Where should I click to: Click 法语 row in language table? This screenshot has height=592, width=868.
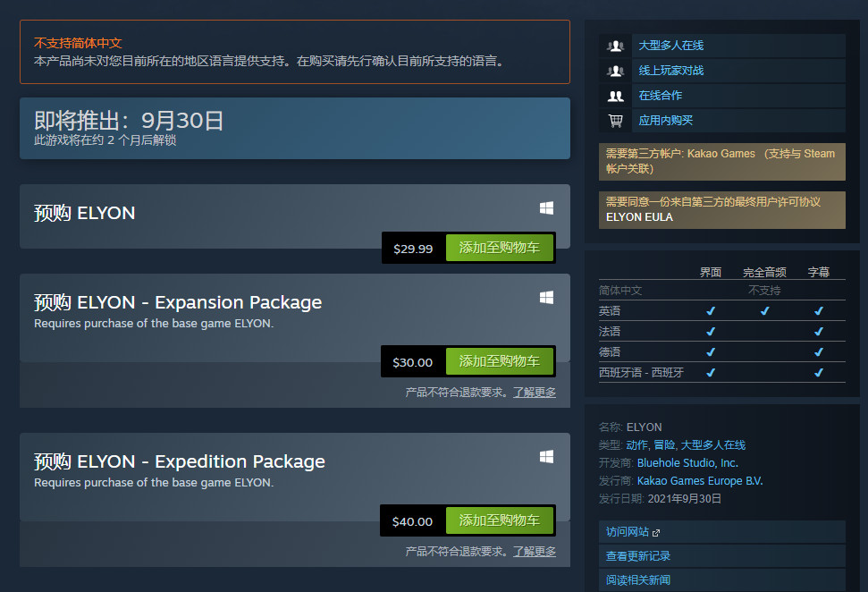[x=722, y=331]
